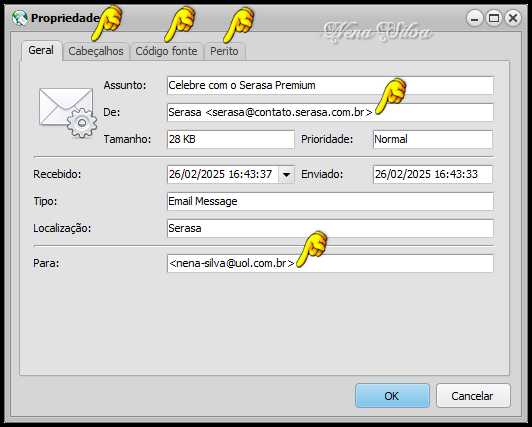Click the envelope with gear message icon

point(68,112)
